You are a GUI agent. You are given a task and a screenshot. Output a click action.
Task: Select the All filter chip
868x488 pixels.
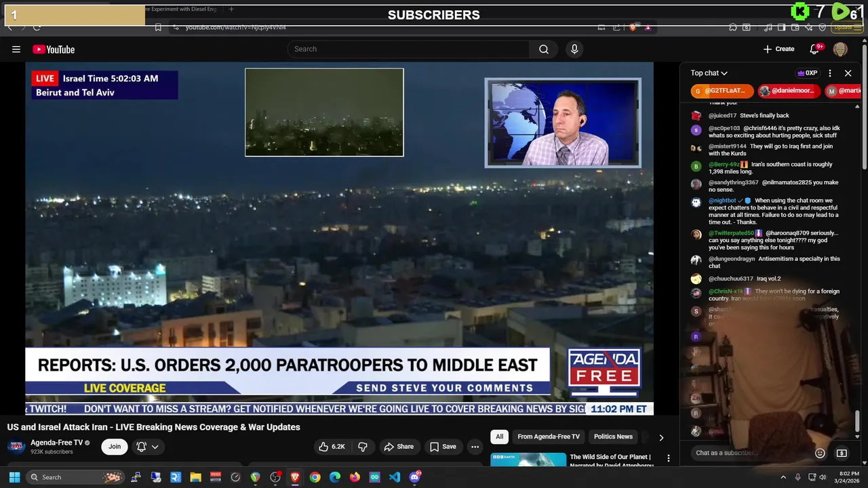point(500,436)
